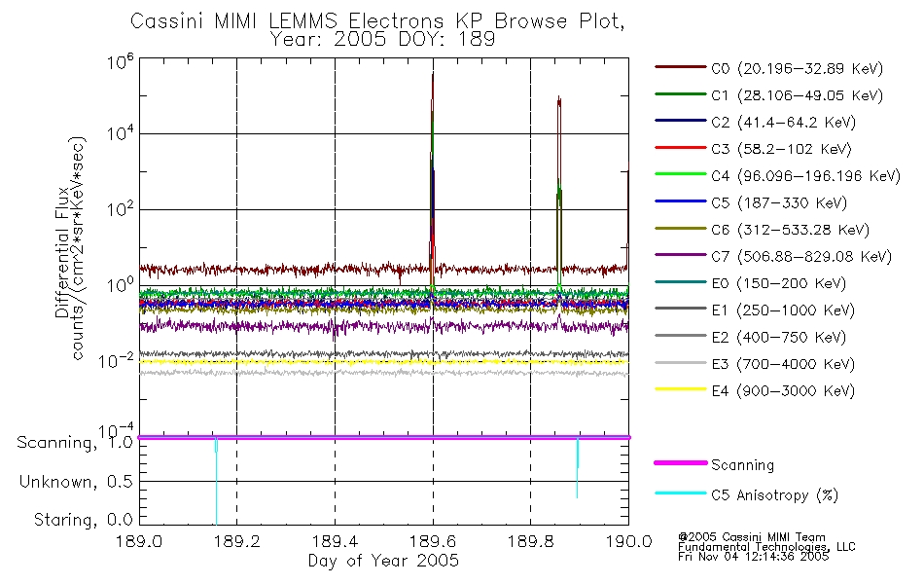924x584 pixels.
Task: Click the Fundamental Technologies, LLC credit
Action: pos(766,547)
